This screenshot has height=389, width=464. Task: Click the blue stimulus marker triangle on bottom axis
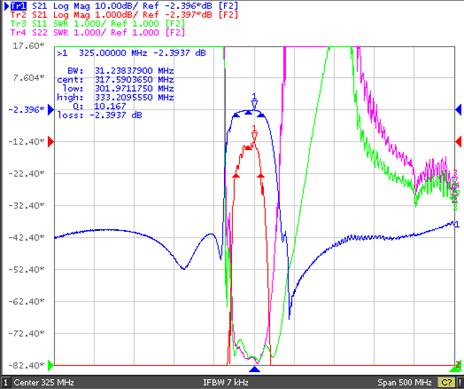click(254, 369)
